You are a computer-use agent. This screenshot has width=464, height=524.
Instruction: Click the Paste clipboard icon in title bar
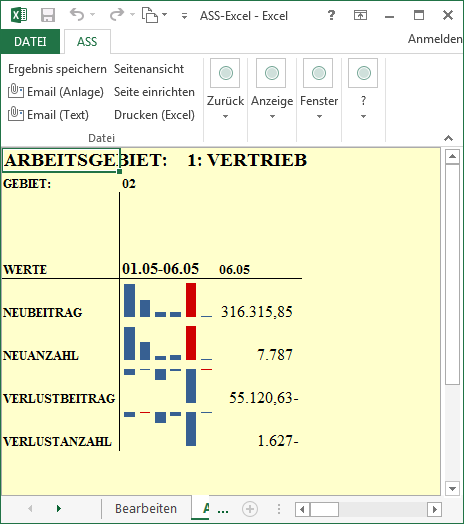tap(149, 15)
